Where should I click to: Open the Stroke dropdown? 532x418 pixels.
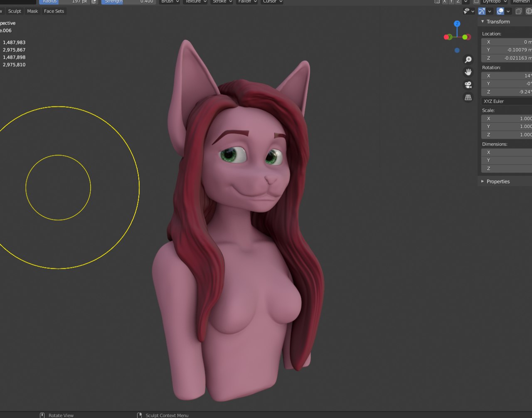point(222,2)
